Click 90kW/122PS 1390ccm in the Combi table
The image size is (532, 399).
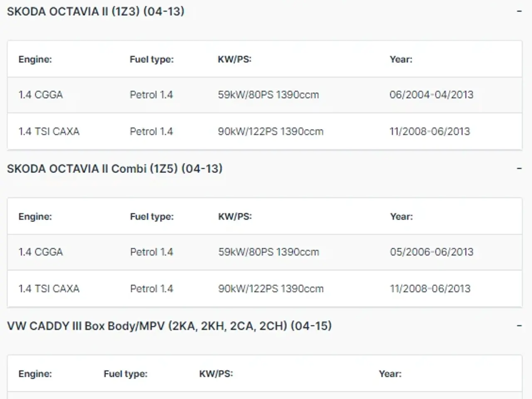pos(271,288)
